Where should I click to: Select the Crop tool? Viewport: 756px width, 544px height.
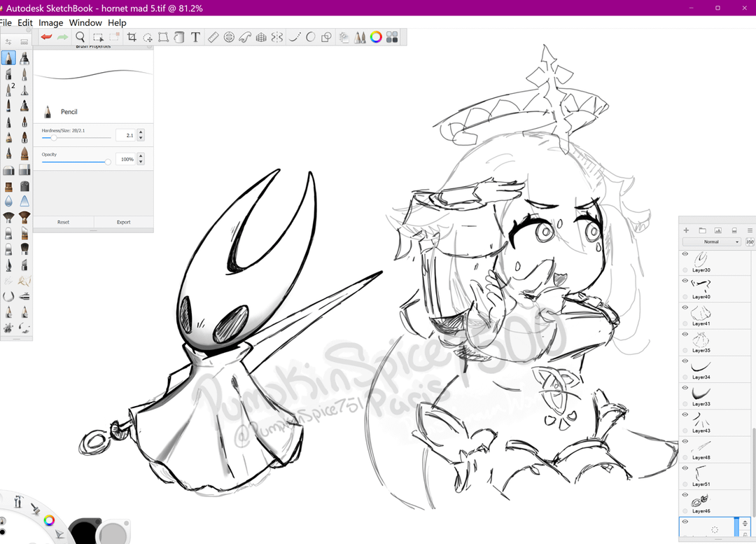(132, 37)
